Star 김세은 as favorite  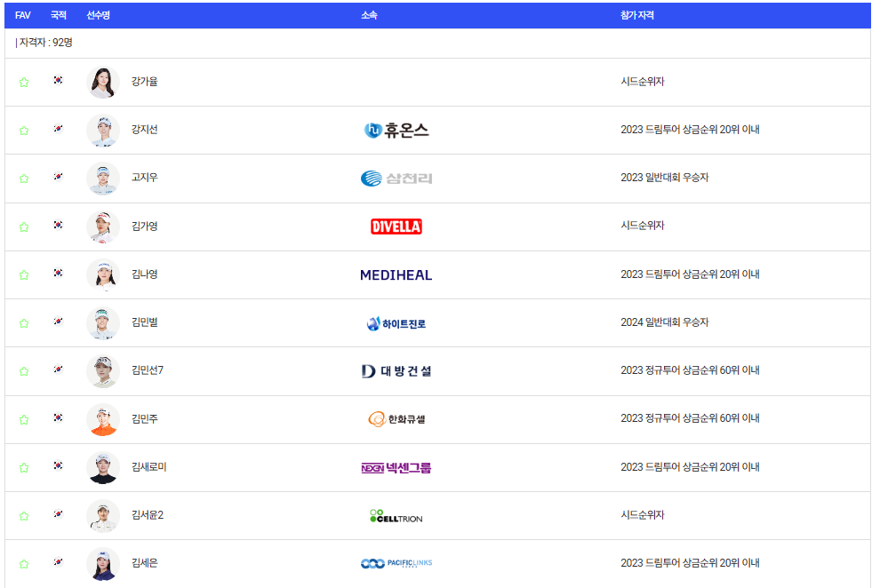click(24, 564)
